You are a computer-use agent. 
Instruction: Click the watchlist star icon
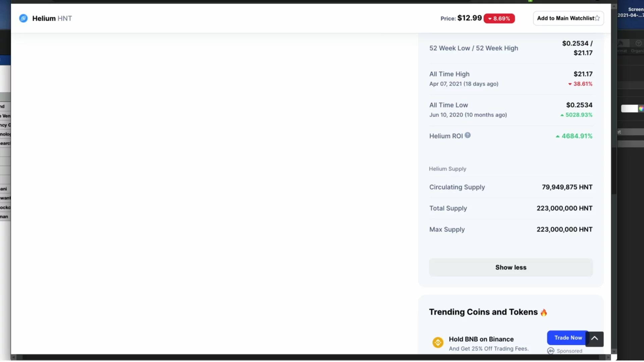[x=597, y=18]
